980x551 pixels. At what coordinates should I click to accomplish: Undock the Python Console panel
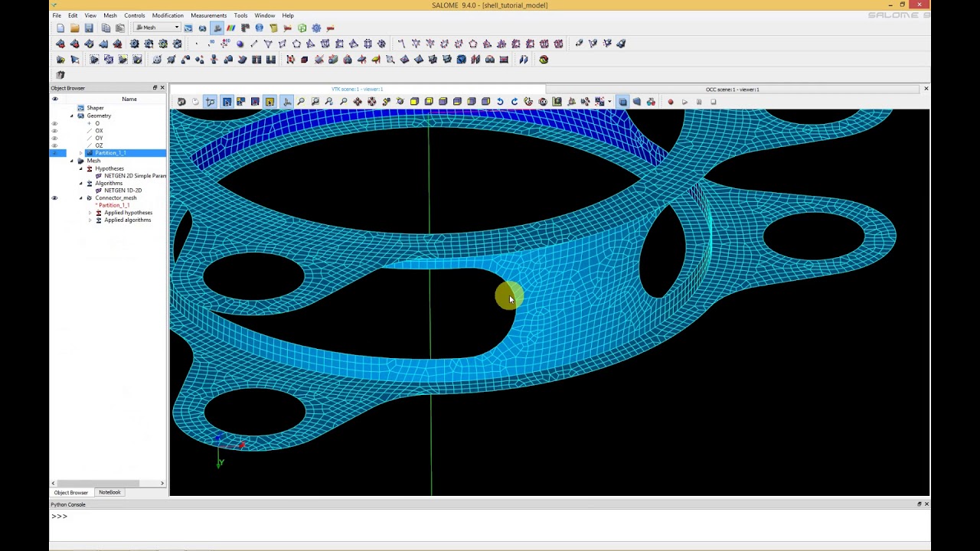(x=920, y=504)
